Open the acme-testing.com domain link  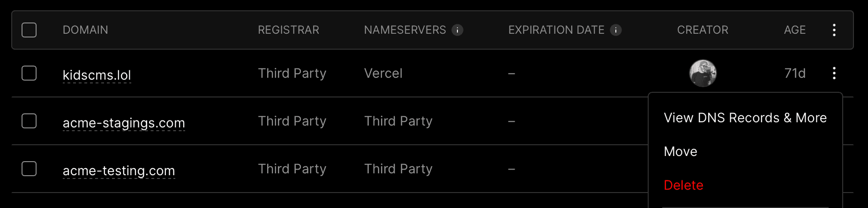point(119,171)
